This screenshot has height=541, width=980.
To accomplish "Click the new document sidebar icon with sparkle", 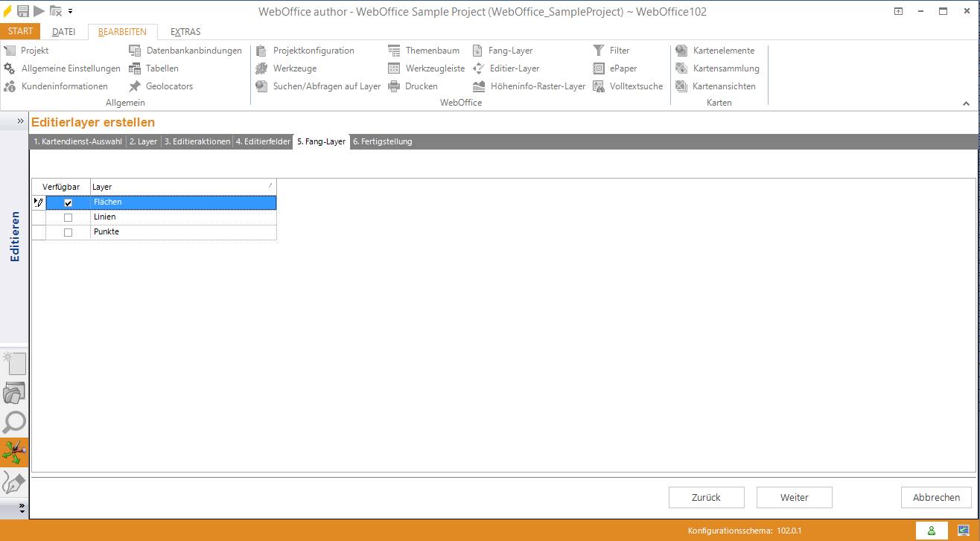I will pyautogui.click(x=14, y=363).
